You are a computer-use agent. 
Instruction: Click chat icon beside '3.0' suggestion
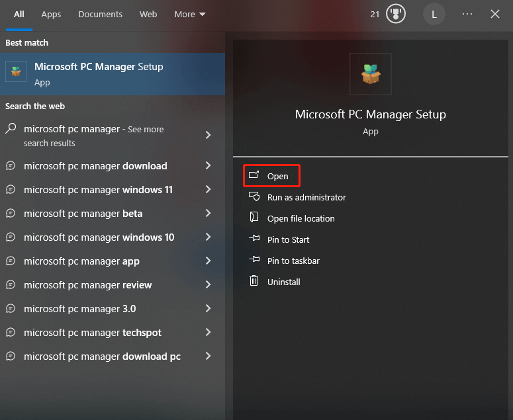click(x=11, y=308)
